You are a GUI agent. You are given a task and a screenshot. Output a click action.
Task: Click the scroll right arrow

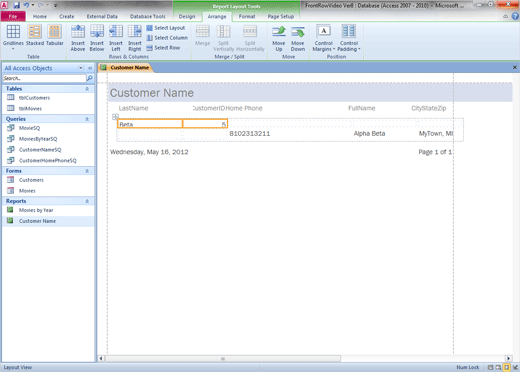[x=508, y=359]
